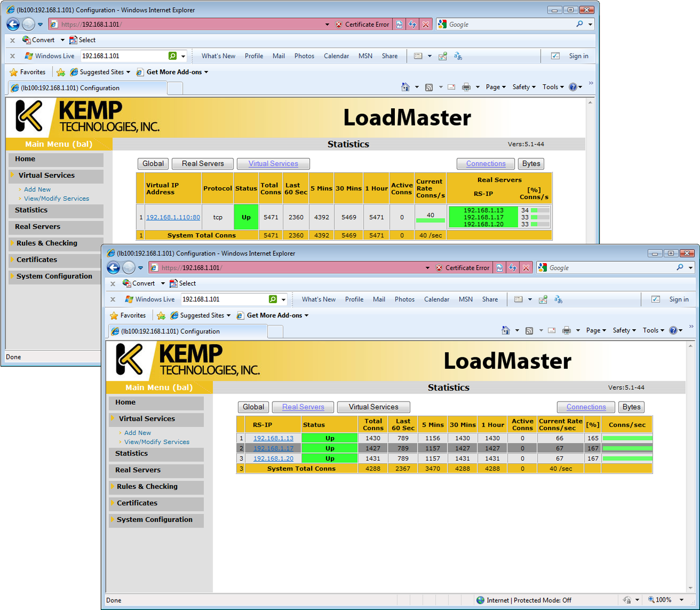Image resolution: width=700 pixels, height=610 pixels.
Task: Click Certificate Error shield in front window
Action: [439, 268]
